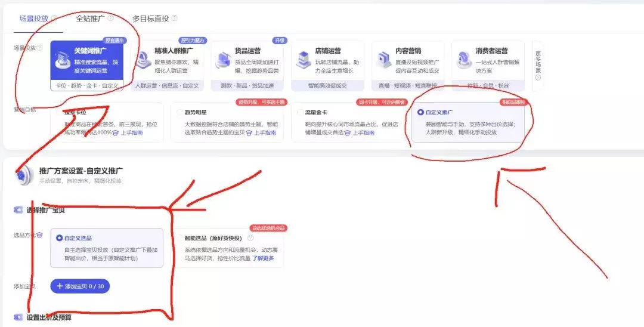Choose the 流量金卡 marketing goal
This screenshot has width=644, height=327.
pyautogui.click(x=348, y=122)
